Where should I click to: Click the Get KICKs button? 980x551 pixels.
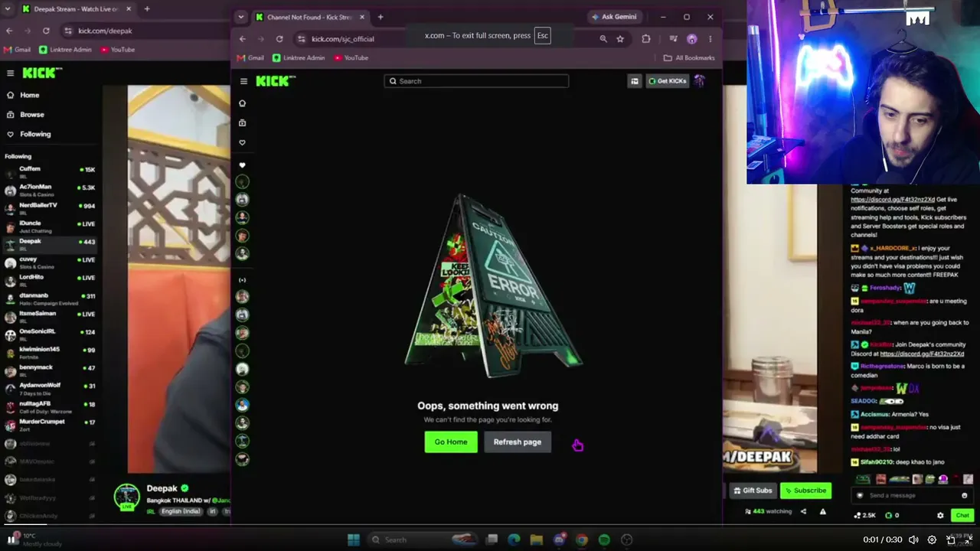[668, 81]
